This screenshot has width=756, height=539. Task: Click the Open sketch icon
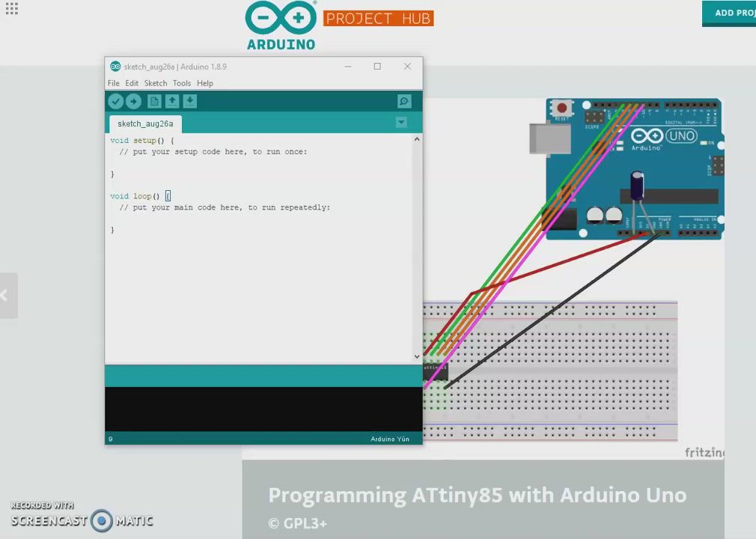172,102
